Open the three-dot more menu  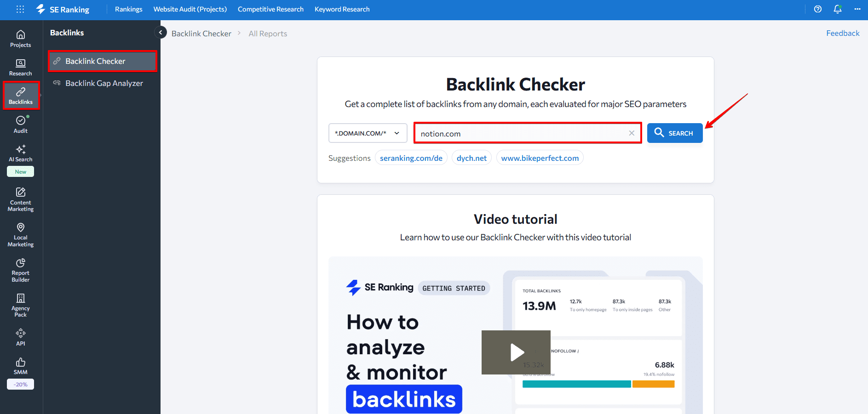pos(857,9)
